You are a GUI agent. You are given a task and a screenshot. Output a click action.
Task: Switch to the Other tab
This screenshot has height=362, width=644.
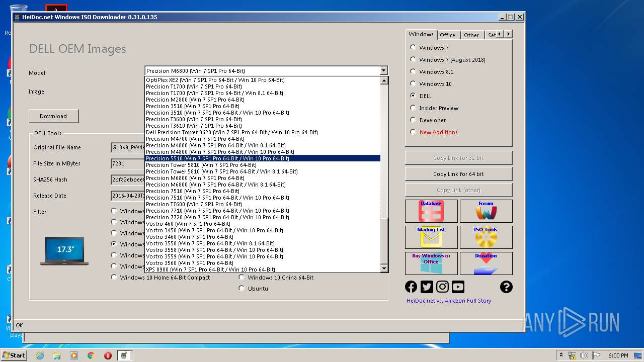[x=471, y=35]
